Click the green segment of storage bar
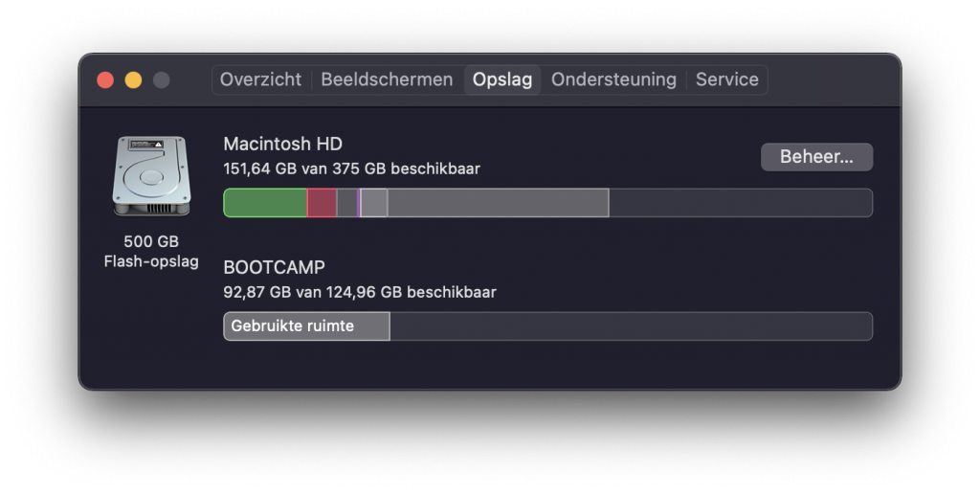The height and width of the screenshot is (494, 980). coord(265,203)
